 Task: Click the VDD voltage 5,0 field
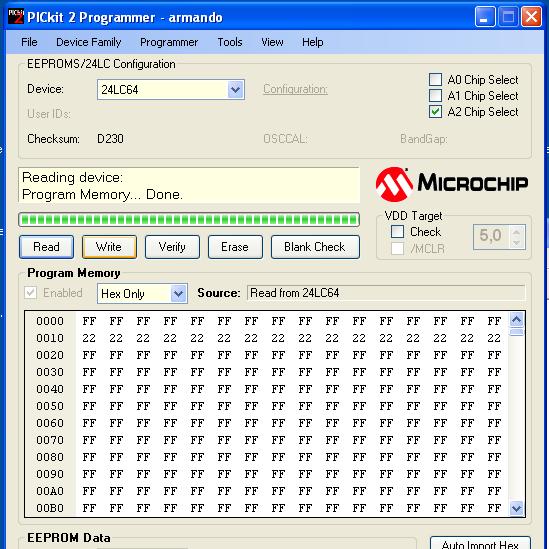491,237
